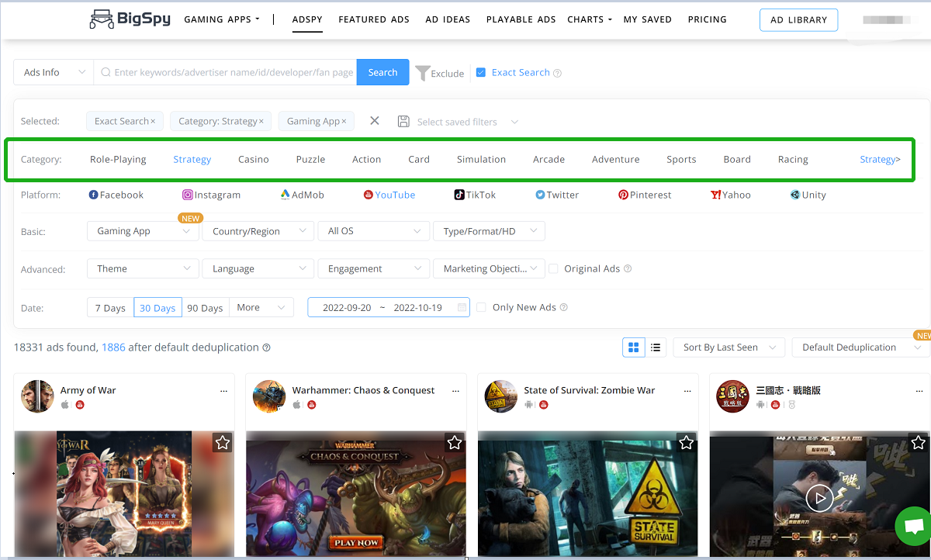Click the keyword search input field
Screen dimensions: 931x560
(x=225, y=73)
